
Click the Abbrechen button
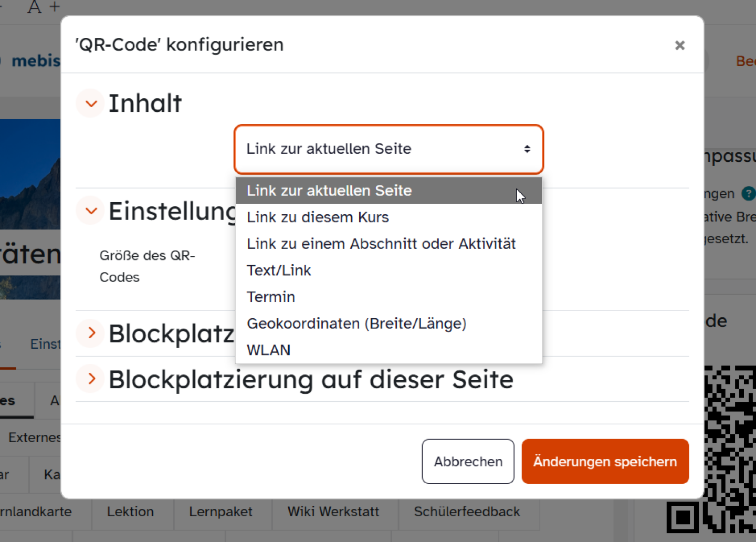467,461
